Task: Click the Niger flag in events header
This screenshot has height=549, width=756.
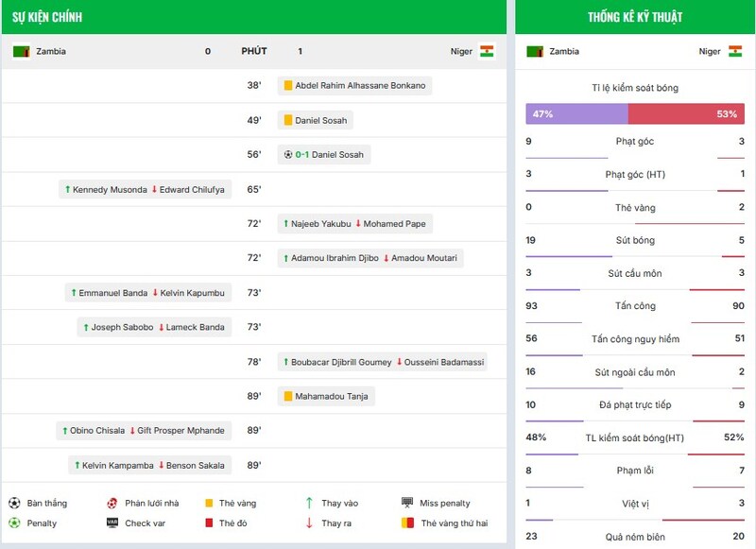Action: pos(487,51)
